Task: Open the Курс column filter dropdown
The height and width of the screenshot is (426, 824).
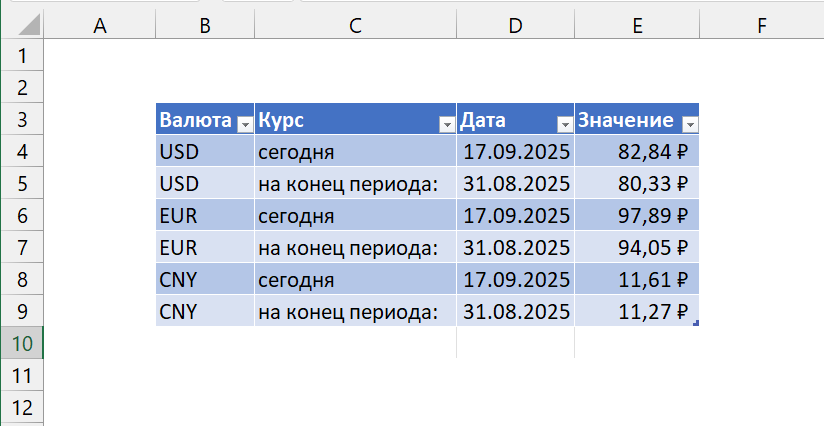Action: pyautogui.click(x=447, y=124)
